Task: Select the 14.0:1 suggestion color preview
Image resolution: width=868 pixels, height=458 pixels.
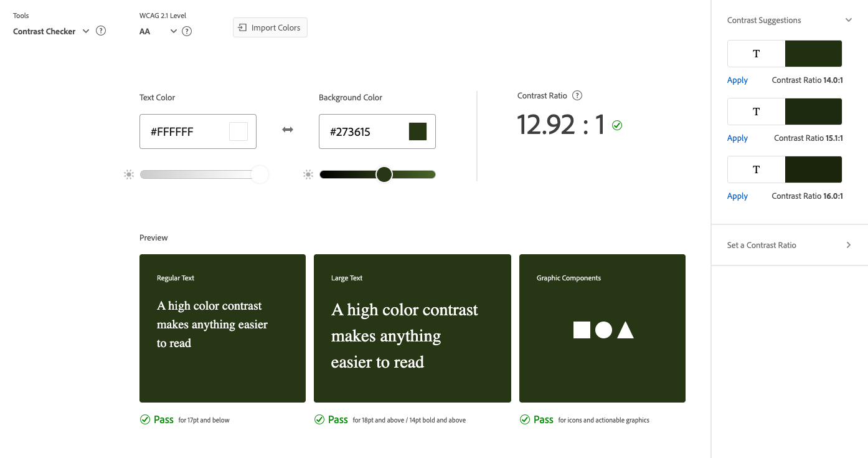Action: (x=785, y=54)
